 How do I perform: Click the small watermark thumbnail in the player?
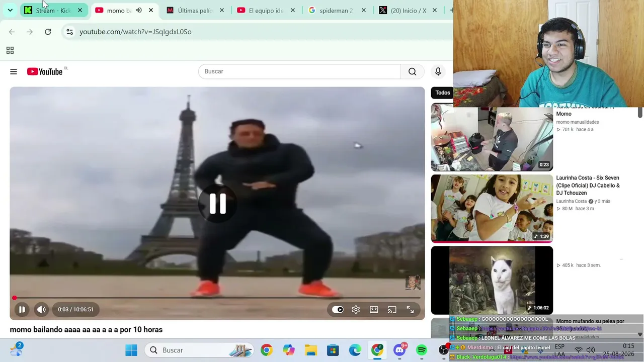413,283
